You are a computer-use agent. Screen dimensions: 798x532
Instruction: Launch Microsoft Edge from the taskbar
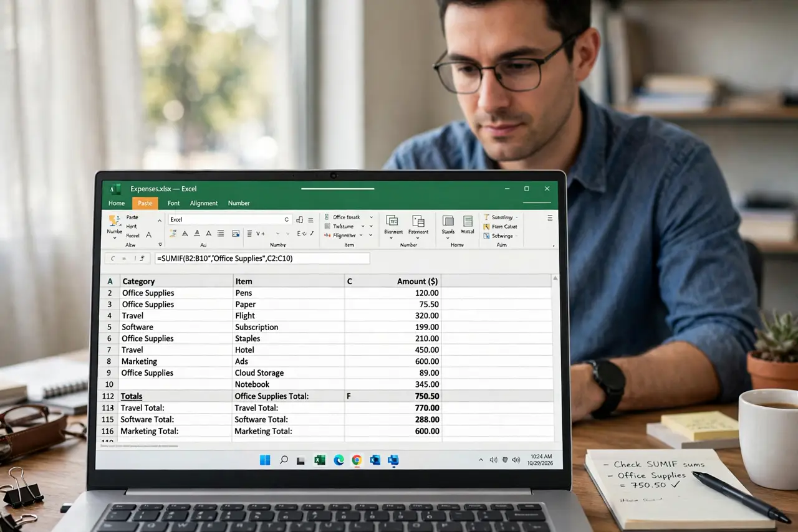tap(339, 460)
